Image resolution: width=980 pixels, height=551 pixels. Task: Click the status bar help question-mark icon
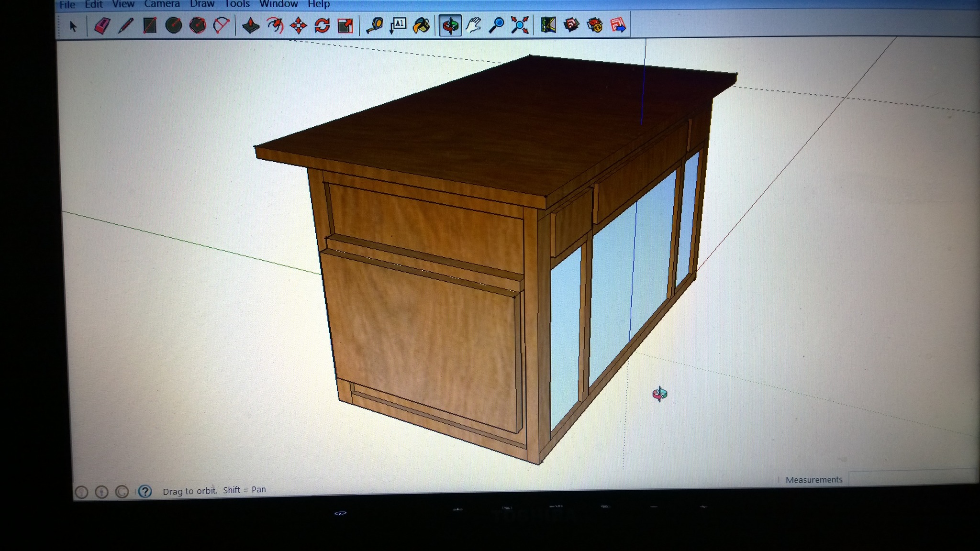(145, 491)
